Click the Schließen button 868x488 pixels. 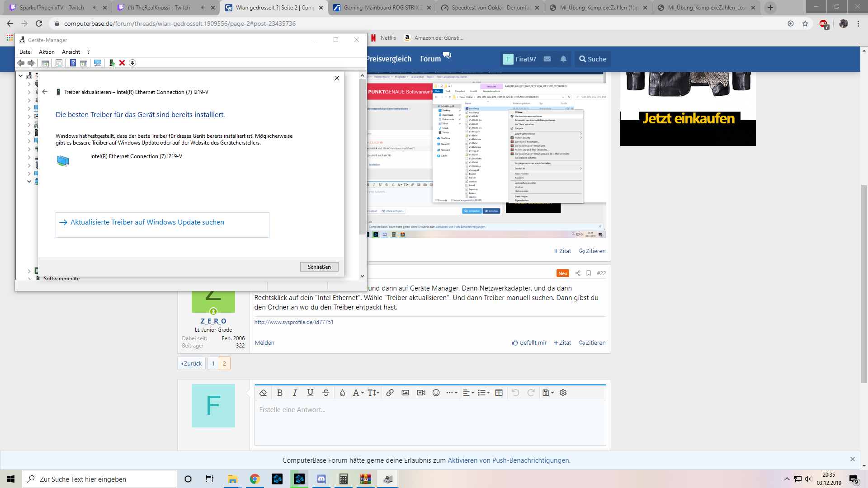(x=319, y=267)
